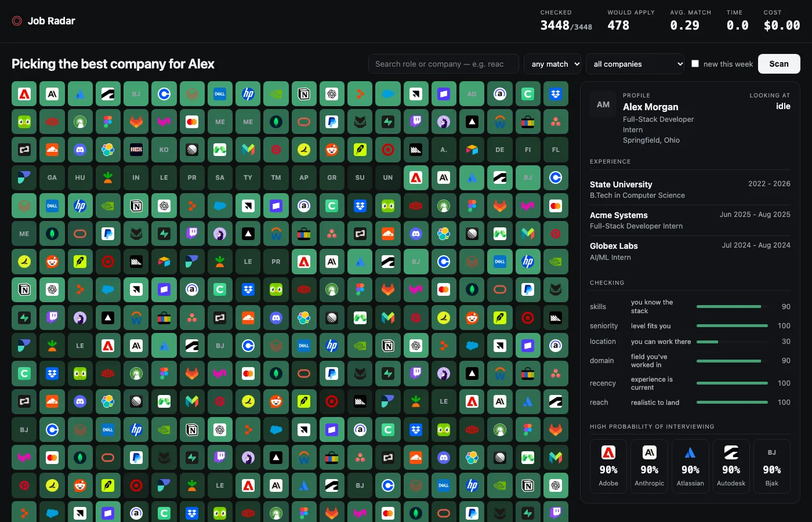Screen dimensions: 812x522
Task: Click the AM profile avatar
Action: (x=603, y=105)
